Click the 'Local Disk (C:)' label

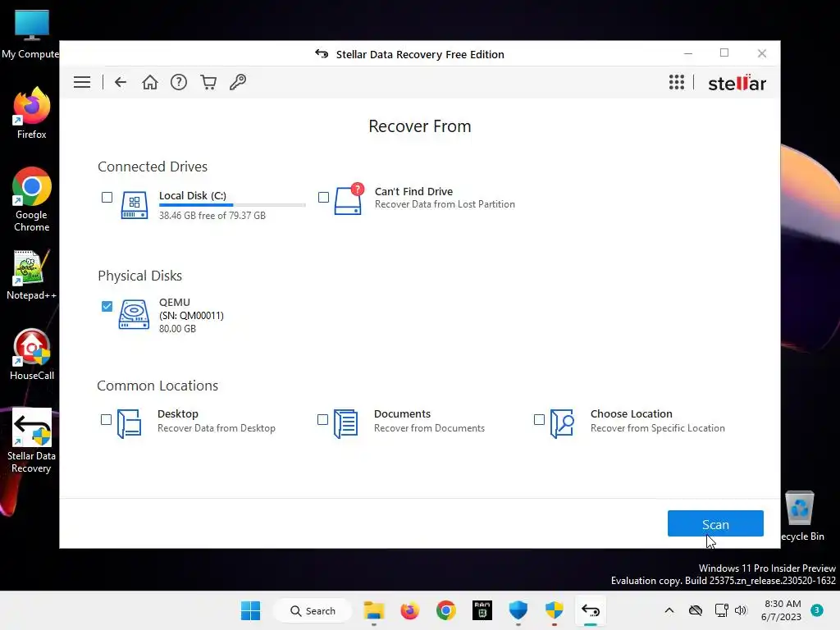coord(193,195)
